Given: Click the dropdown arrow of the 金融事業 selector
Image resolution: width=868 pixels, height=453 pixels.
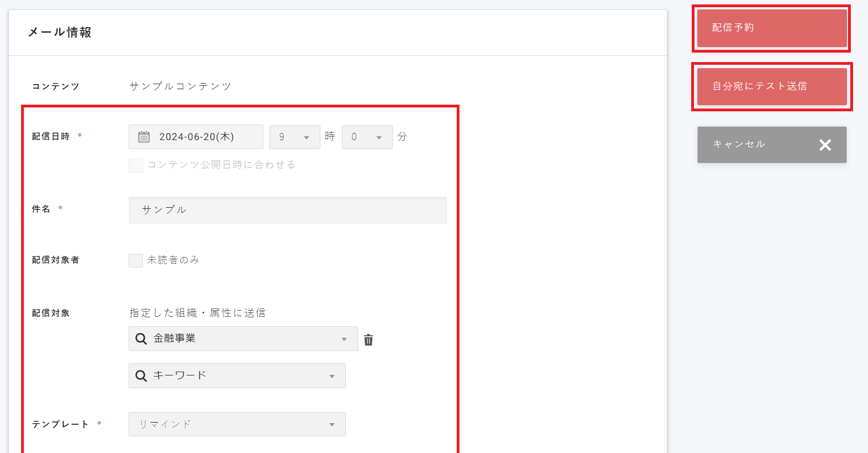Looking at the screenshot, I should pos(344,339).
